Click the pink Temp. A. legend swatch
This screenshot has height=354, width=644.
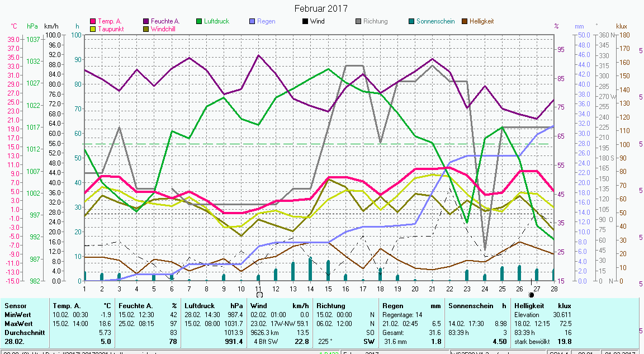click(x=93, y=21)
